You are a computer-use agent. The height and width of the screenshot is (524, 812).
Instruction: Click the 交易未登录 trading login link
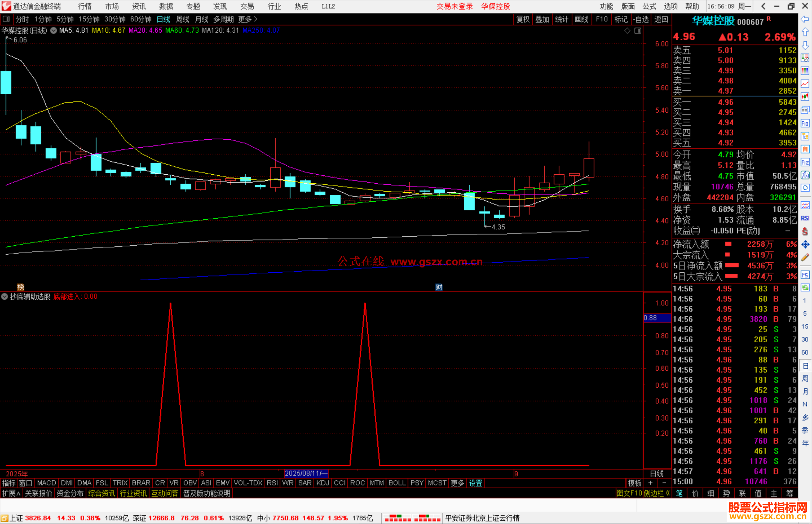click(454, 6)
